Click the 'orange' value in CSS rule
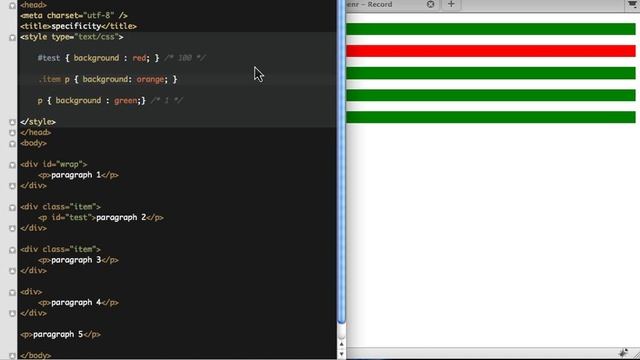The image size is (640, 360). [x=150, y=79]
